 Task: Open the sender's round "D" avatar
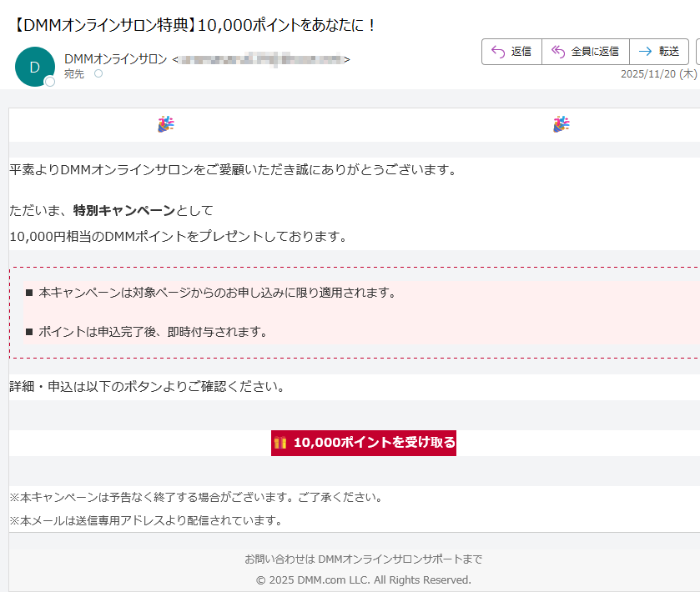pyautogui.click(x=34, y=67)
